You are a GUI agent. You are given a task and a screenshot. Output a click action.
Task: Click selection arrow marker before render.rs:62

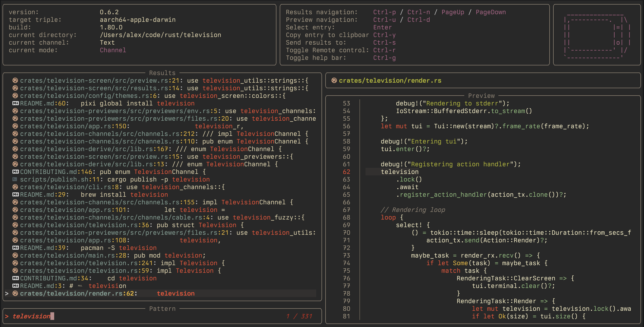pos(7,293)
